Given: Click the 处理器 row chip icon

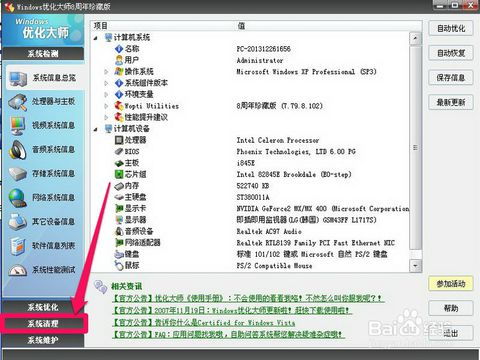Looking at the screenshot, I should click(119, 140).
